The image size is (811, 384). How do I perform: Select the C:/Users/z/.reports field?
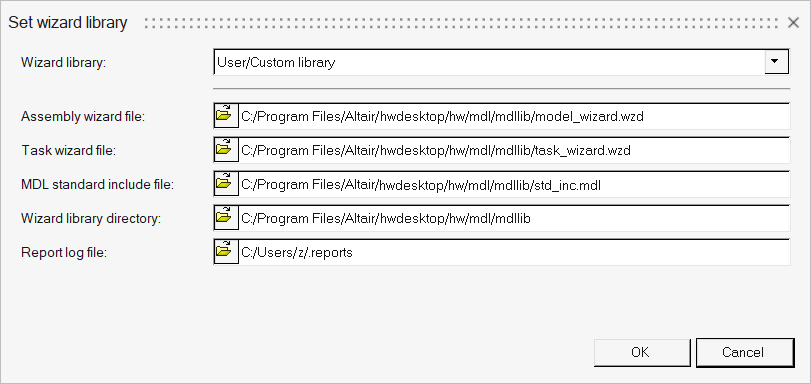[514, 252]
